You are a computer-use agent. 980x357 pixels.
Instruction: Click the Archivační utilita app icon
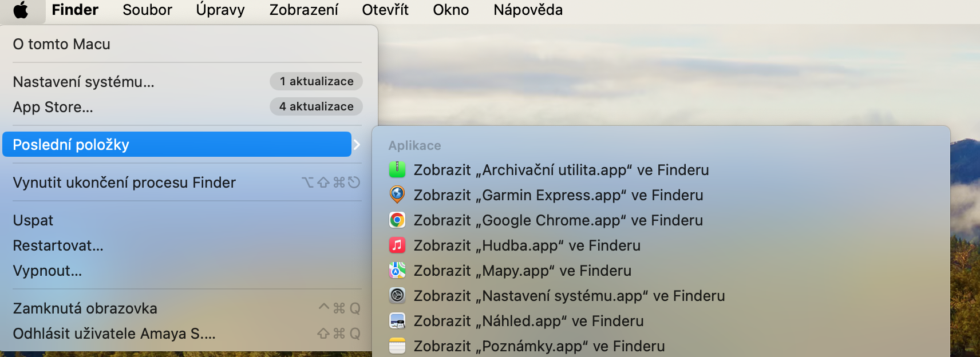coord(397,169)
